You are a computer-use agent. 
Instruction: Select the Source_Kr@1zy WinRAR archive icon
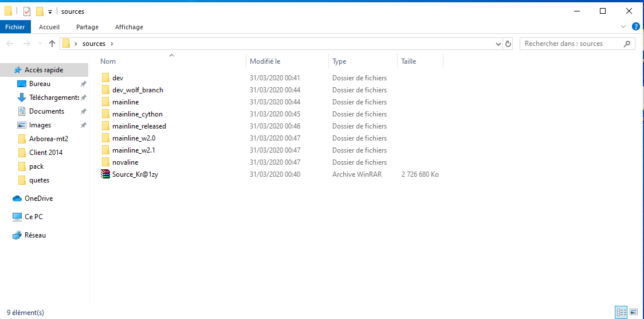(105, 174)
